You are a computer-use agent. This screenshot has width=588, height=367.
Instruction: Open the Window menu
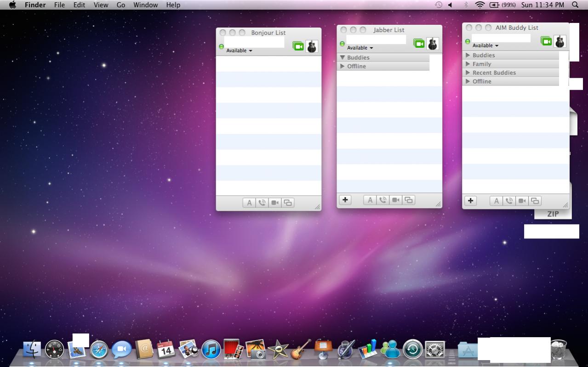[x=145, y=5]
